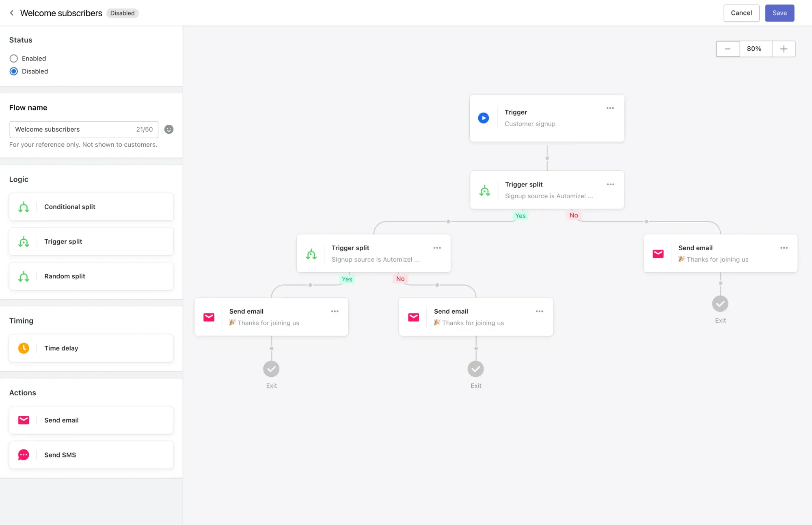
Task: Click the Conditional split green fork icon
Action: tap(24, 207)
